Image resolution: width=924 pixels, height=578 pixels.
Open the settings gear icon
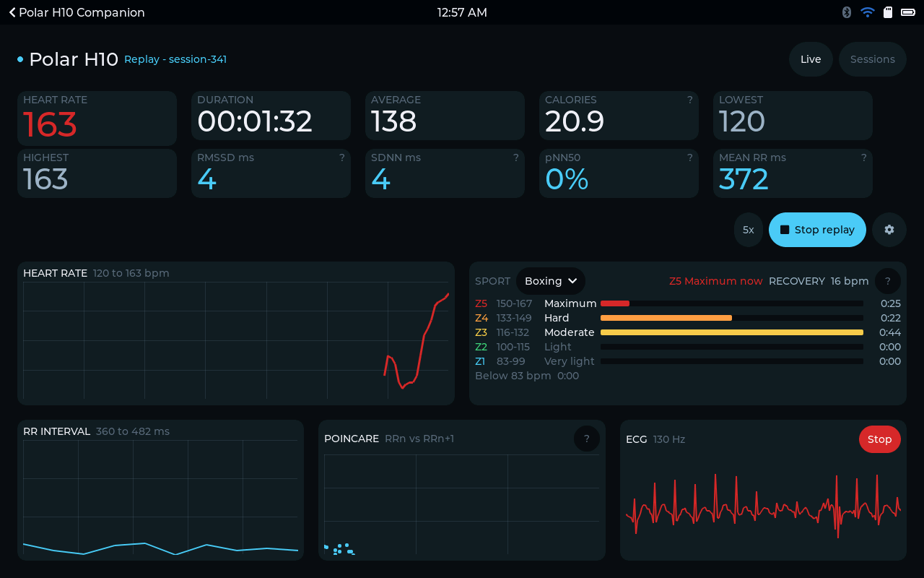click(x=889, y=230)
